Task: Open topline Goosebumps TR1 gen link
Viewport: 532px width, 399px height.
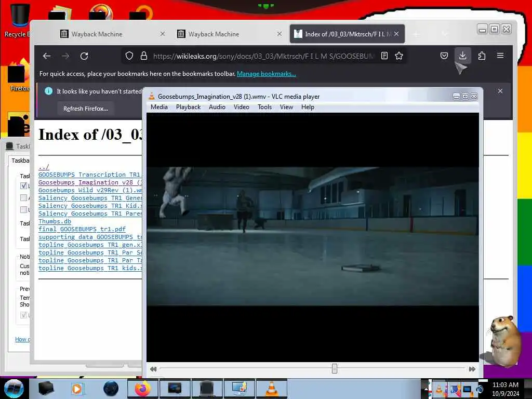Action: coord(90,245)
